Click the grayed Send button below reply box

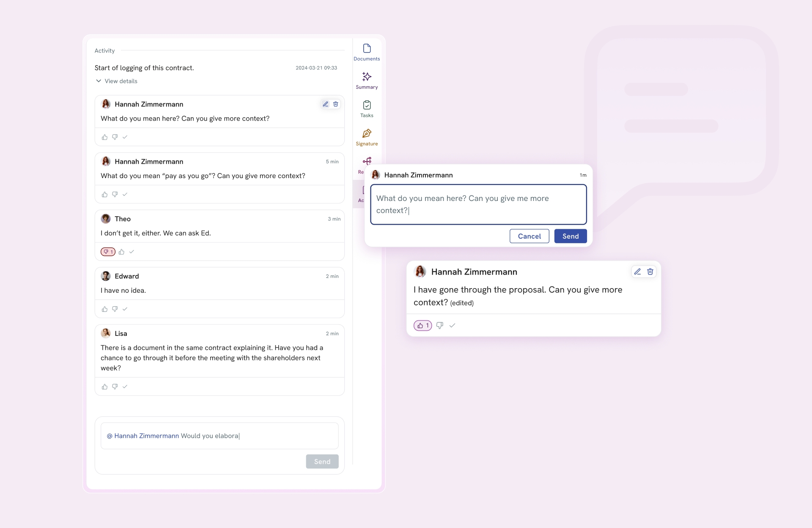tap(322, 462)
